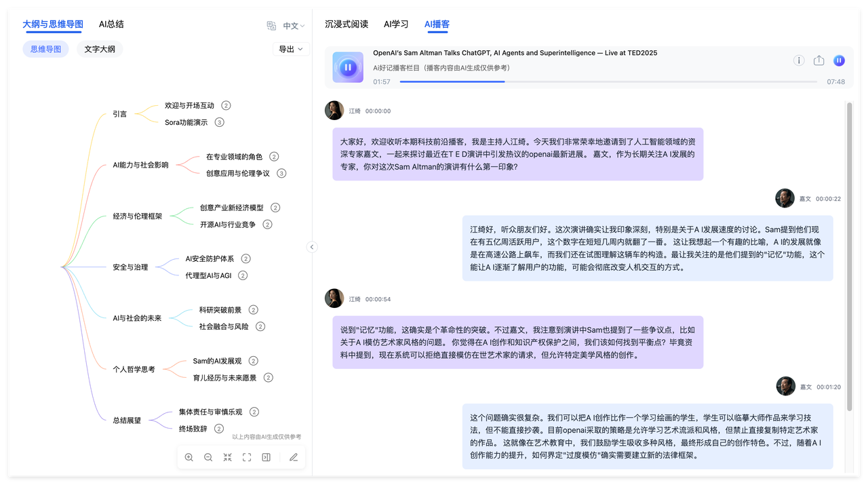This screenshot has height=485, width=868.
Task: Switch to 文字大纲 view
Action: click(100, 49)
